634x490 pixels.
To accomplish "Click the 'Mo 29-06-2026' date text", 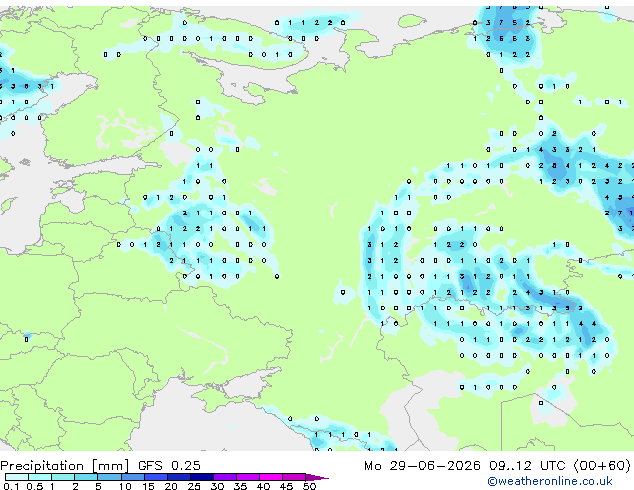I will [422, 466].
